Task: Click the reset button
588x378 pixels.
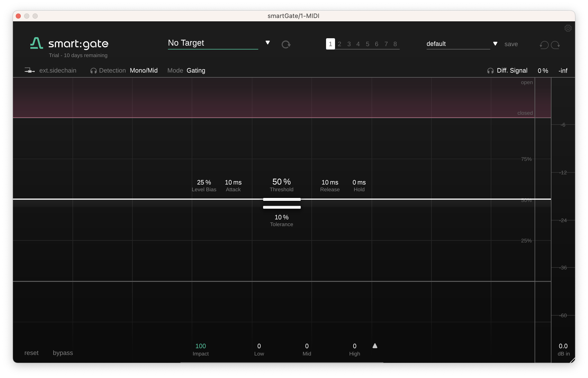Action: (31, 353)
